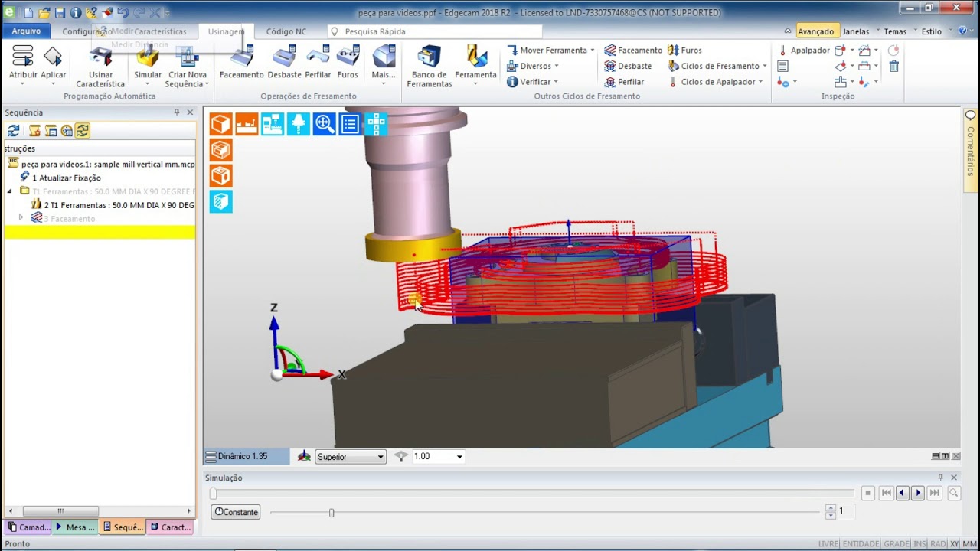
Task: Refresh the Sequência panel with the arrows icon
Action: [13, 131]
